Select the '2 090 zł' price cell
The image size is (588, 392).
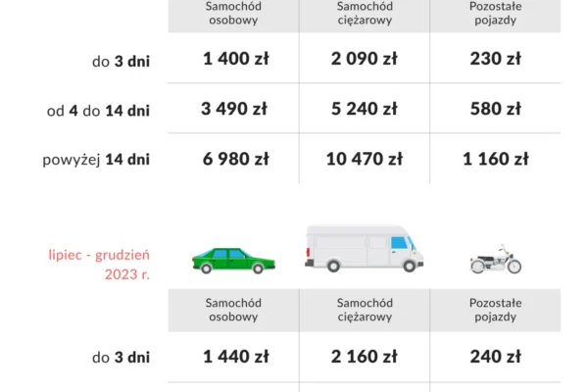pyautogui.click(x=365, y=59)
